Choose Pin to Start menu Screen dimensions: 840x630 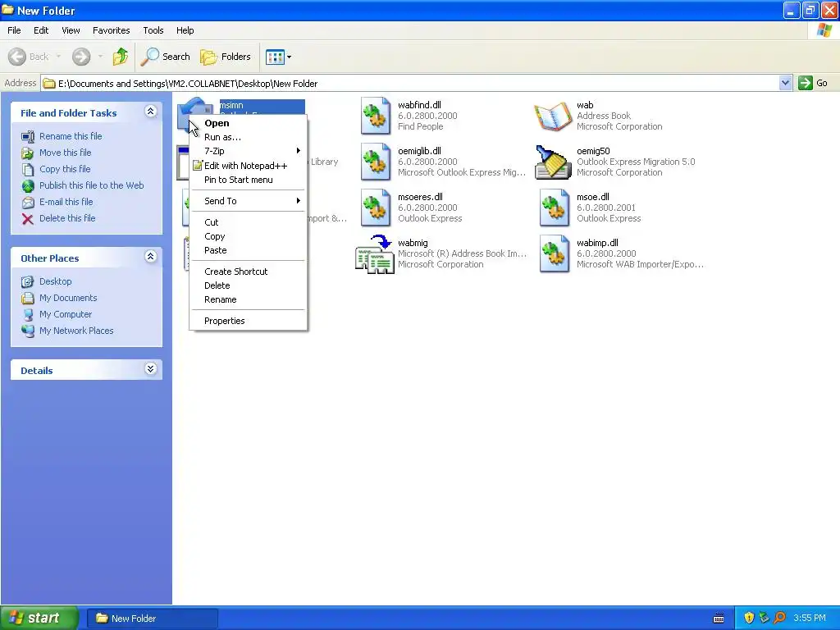(x=248, y=180)
